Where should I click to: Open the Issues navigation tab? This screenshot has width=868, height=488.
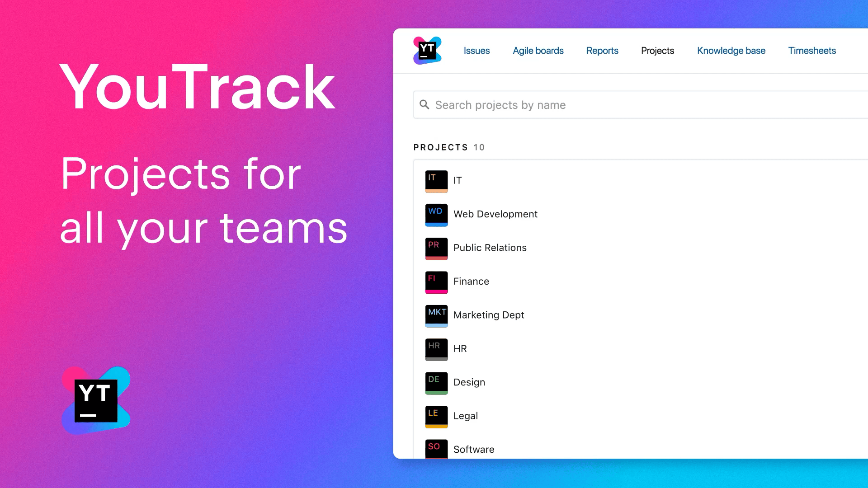(x=477, y=50)
